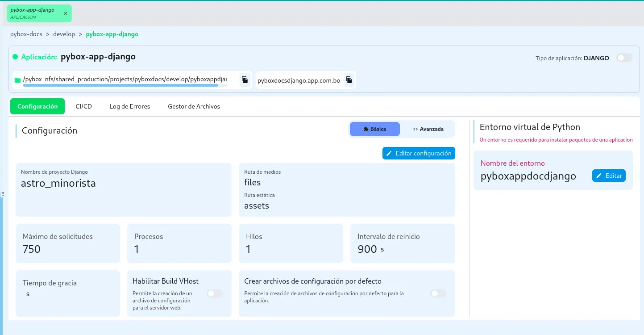Click the project name astro_minorista
644x335 pixels.
(58, 183)
